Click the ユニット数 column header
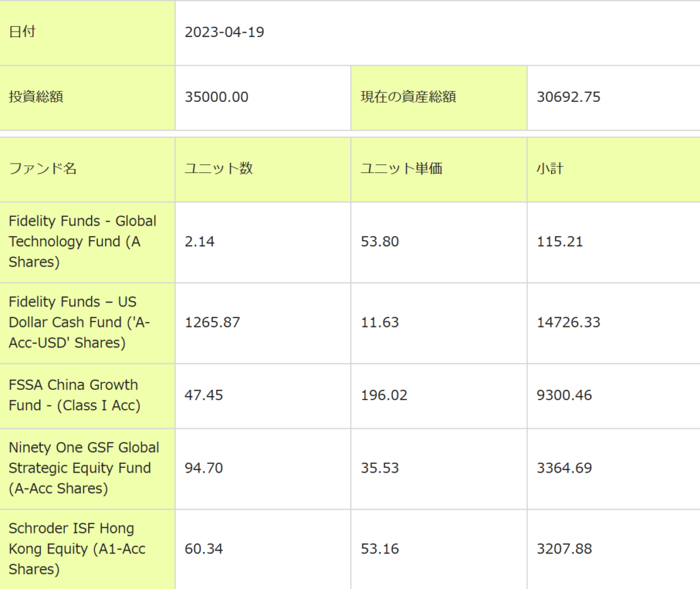700x589 pixels. [219, 169]
